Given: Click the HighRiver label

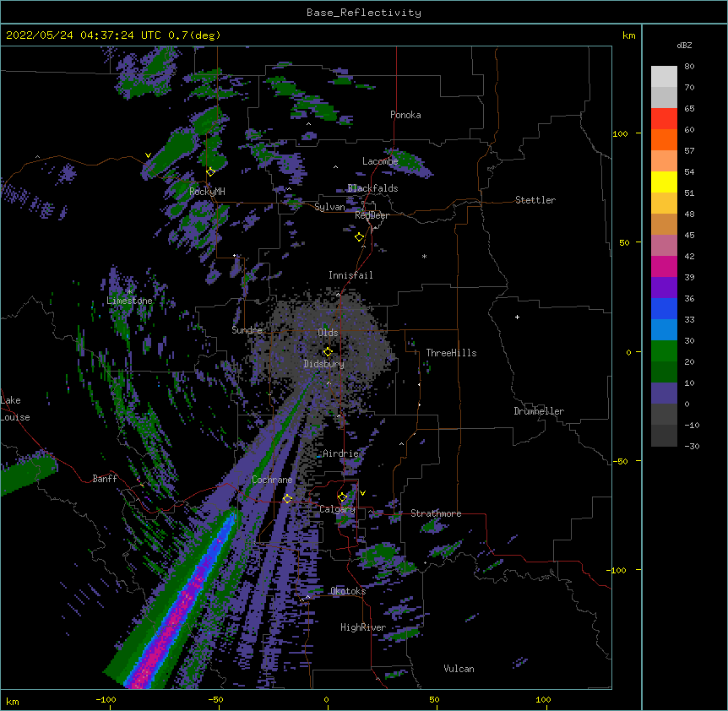Looking at the screenshot, I should click(x=363, y=628).
